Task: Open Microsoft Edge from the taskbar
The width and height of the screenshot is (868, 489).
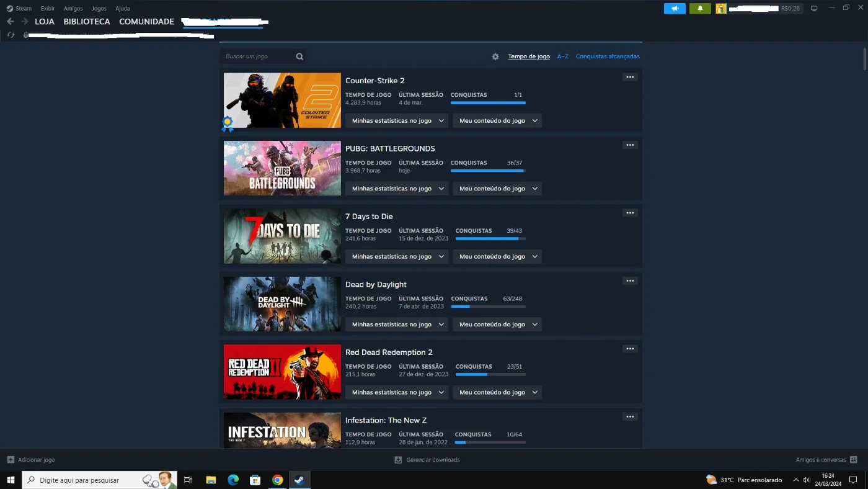Action: [x=233, y=480]
